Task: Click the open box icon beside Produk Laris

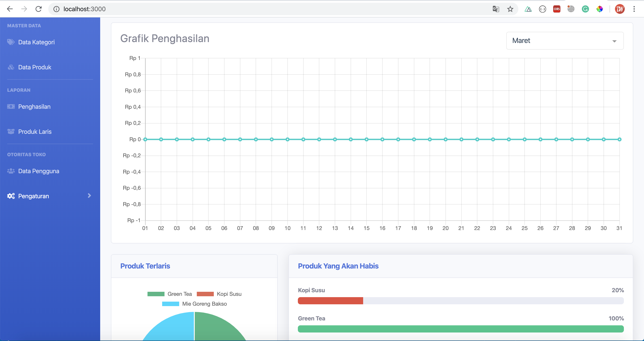Action: 11,132
